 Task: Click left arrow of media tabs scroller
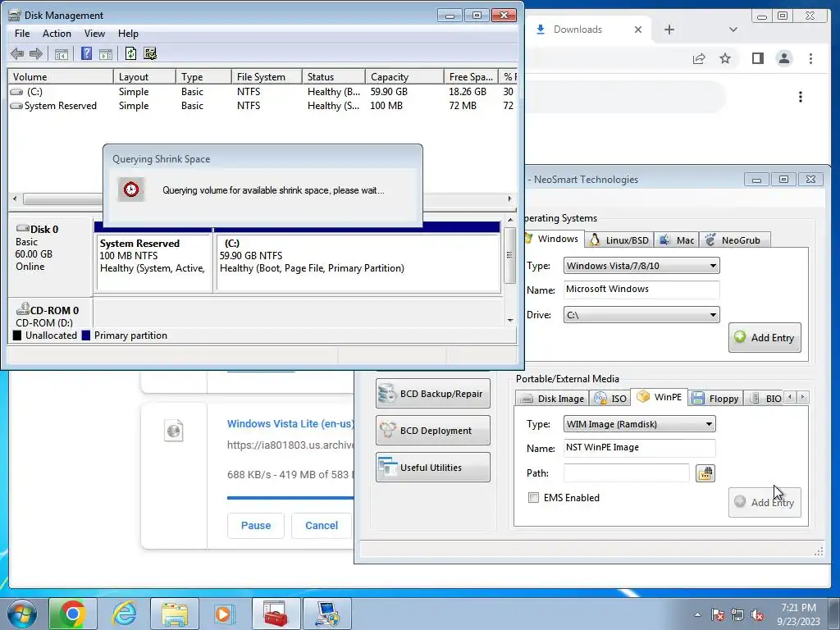coord(790,397)
